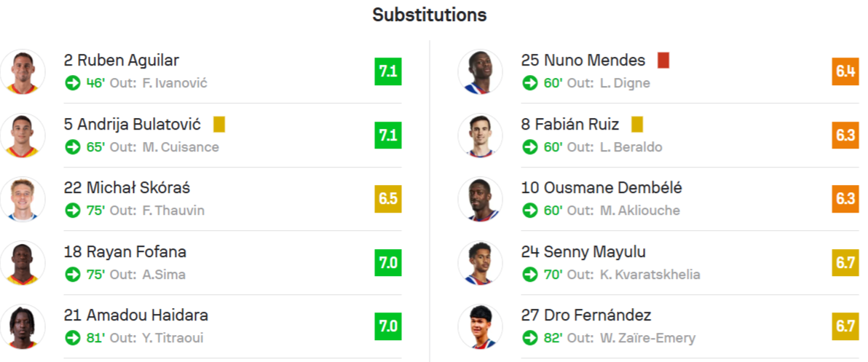Select the 6.5 rating badge for Michał Skóraś
Image resolution: width=868 pixels, height=362 pixels.
pyautogui.click(x=388, y=200)
